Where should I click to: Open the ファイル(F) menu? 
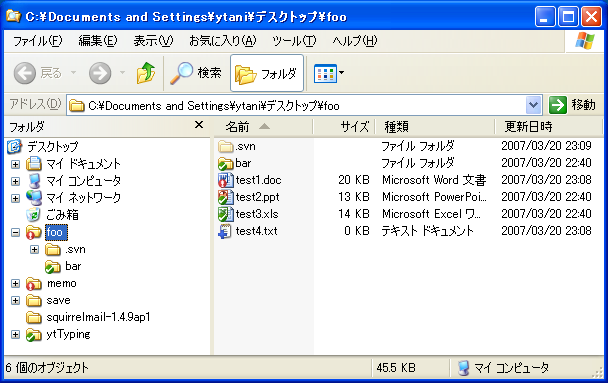pos(38,41)
